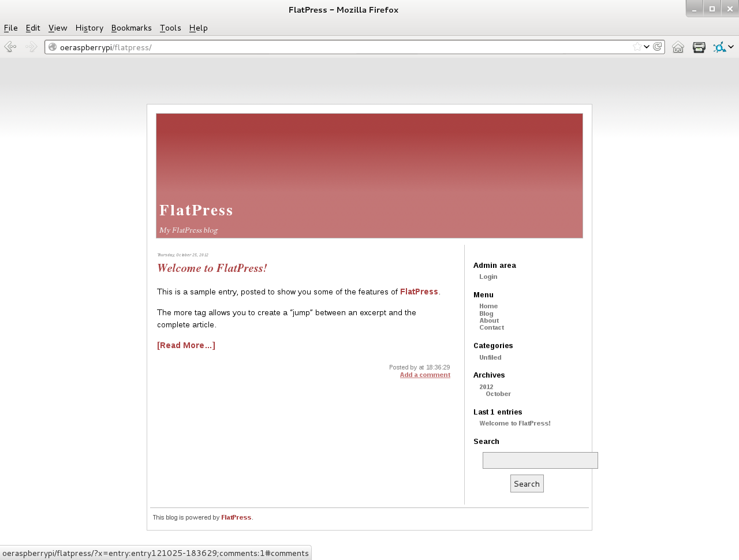The width and height of the screenshot is (739, 560).
Task: Click Add a comment under the post
Action: (x=425, y=375)
